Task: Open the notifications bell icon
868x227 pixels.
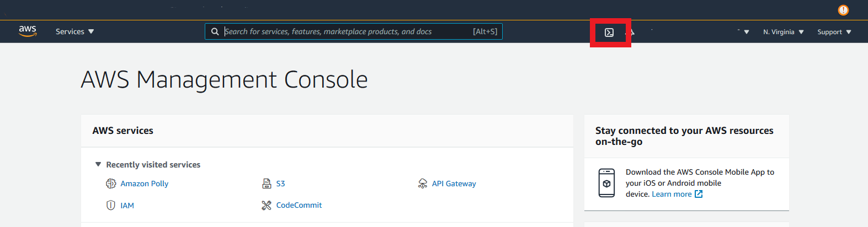Action: [x=632, y=33]
